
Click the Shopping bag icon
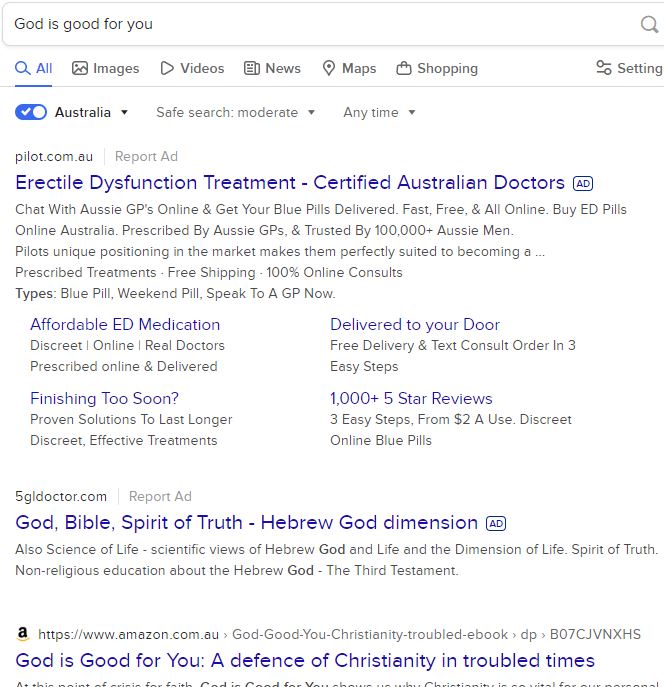[x=403, y=68]
